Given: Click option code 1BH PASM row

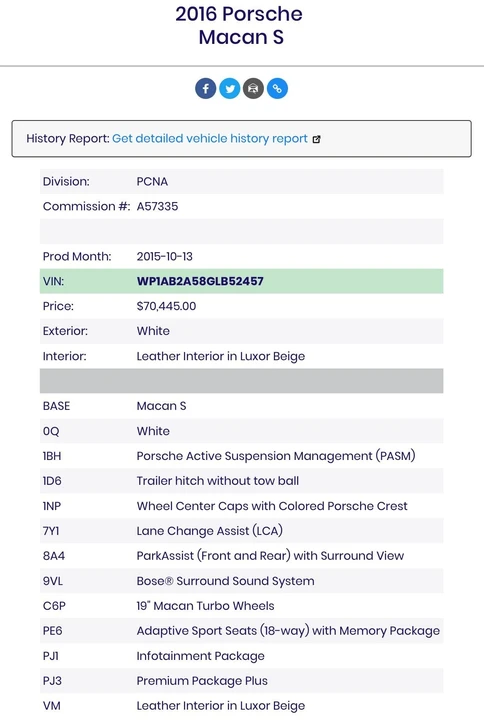Looking at the screenshot, I should [242, 456].
